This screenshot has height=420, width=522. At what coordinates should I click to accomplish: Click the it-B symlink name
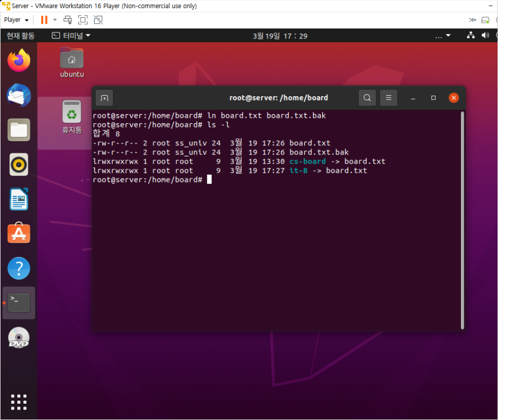point(298,170)
